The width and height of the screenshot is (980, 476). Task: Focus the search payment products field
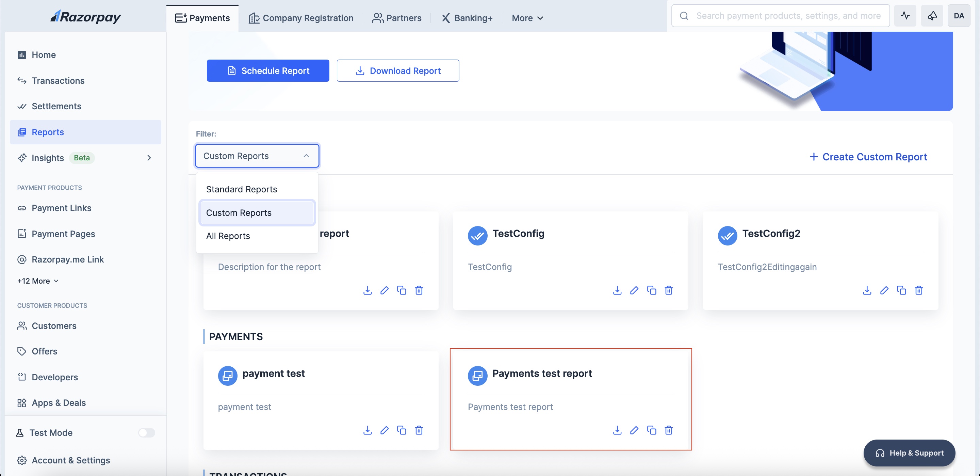(x=780, y=16)
